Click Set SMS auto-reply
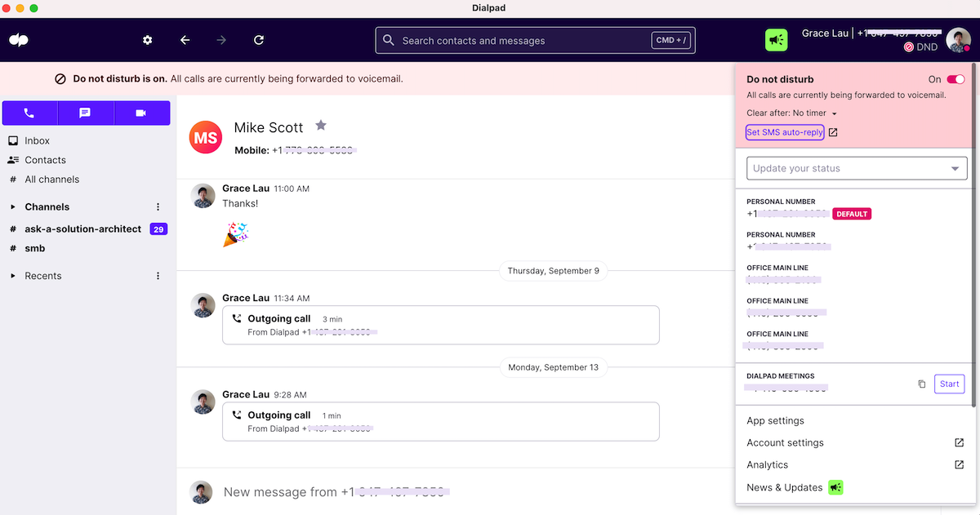This screenshot has width=980, height=515. click(784, 131)
